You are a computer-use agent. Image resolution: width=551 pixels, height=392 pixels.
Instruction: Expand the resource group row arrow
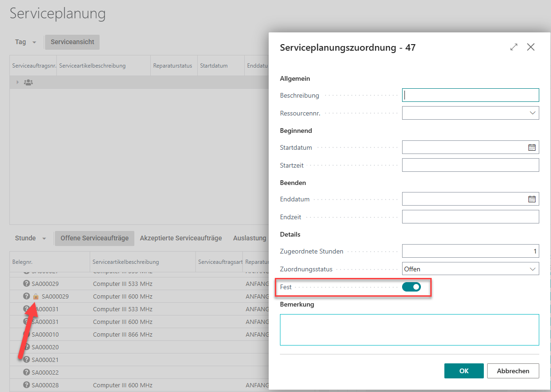pyautogui.click(x=17, y=83)
